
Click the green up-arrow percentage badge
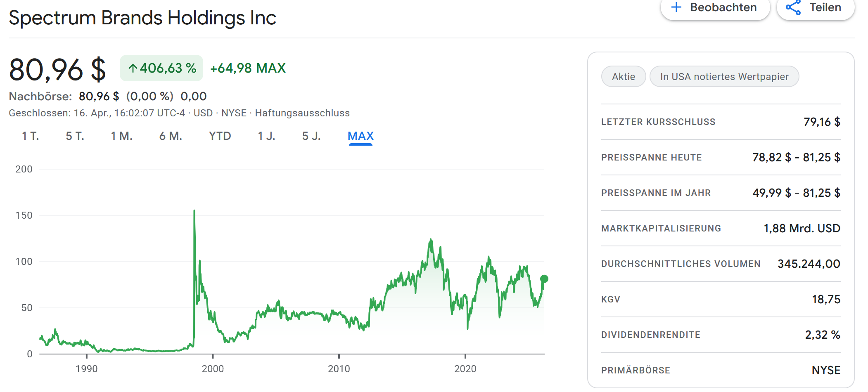(161, 68)
